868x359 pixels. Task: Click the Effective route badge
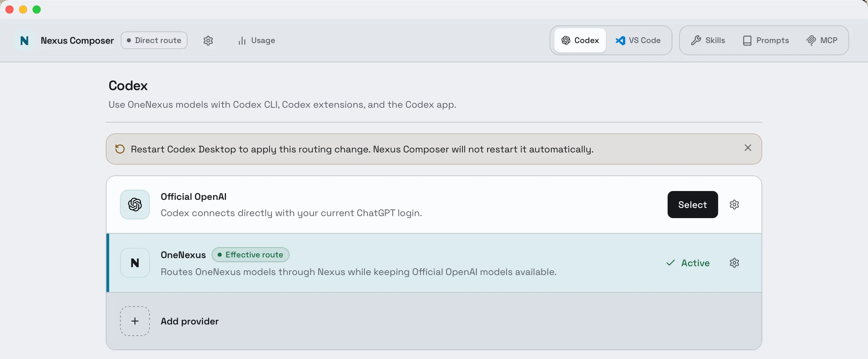point(251,255)
